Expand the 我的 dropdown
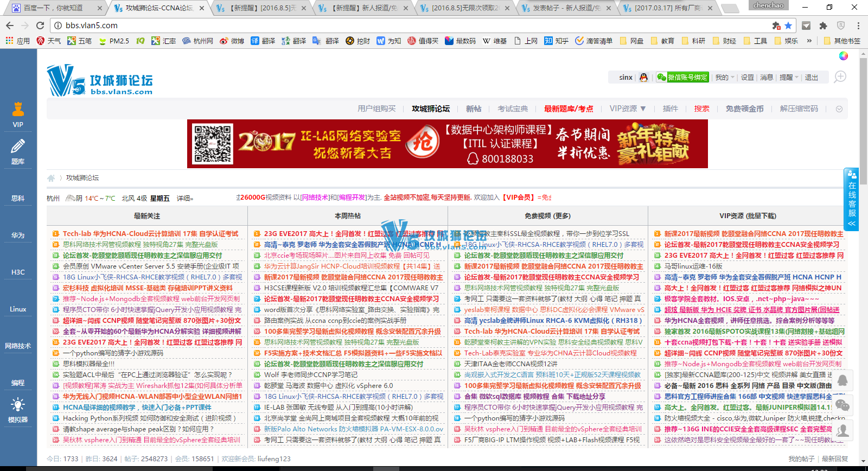868x471 pixels. [725, 78]
